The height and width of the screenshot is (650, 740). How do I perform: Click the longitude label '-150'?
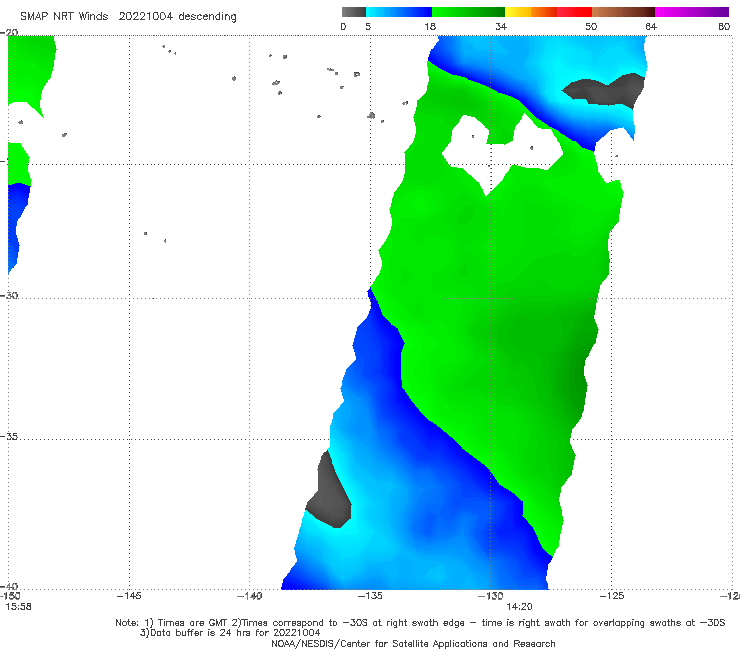pos(9,596)
